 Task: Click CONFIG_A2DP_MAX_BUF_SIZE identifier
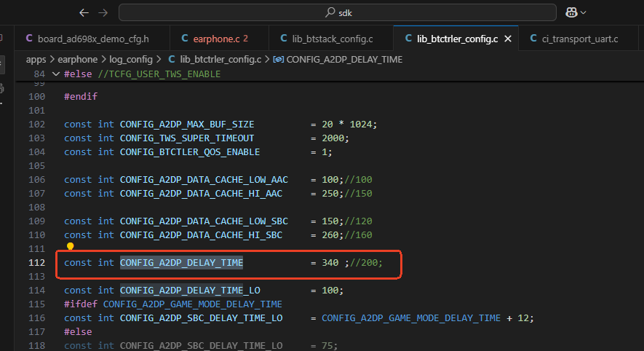pos(187,124)
